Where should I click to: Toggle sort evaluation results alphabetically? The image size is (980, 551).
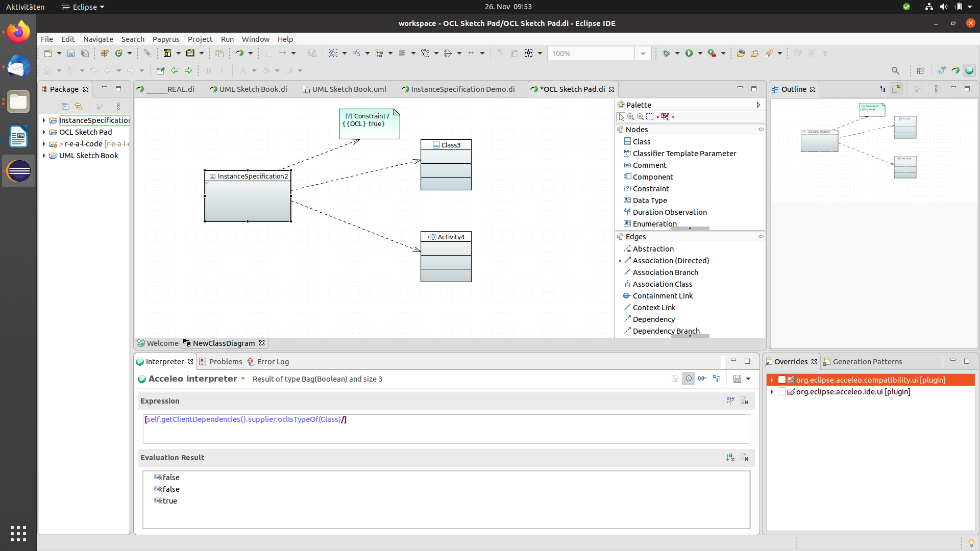[x=730, y=457]
